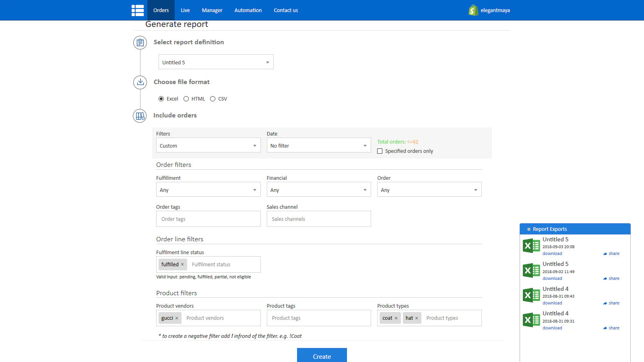Download the latest Untitled 4 export
Viewport: 644px width, 362px height.
pyautogui.click(x=552, y=303)
